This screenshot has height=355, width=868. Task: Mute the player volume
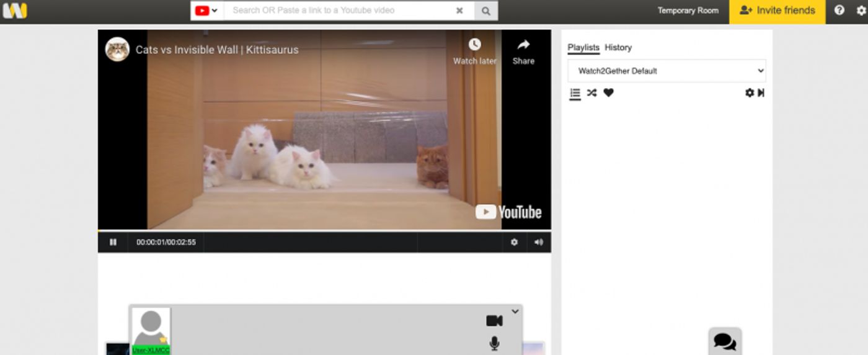(x=538, y=242)
